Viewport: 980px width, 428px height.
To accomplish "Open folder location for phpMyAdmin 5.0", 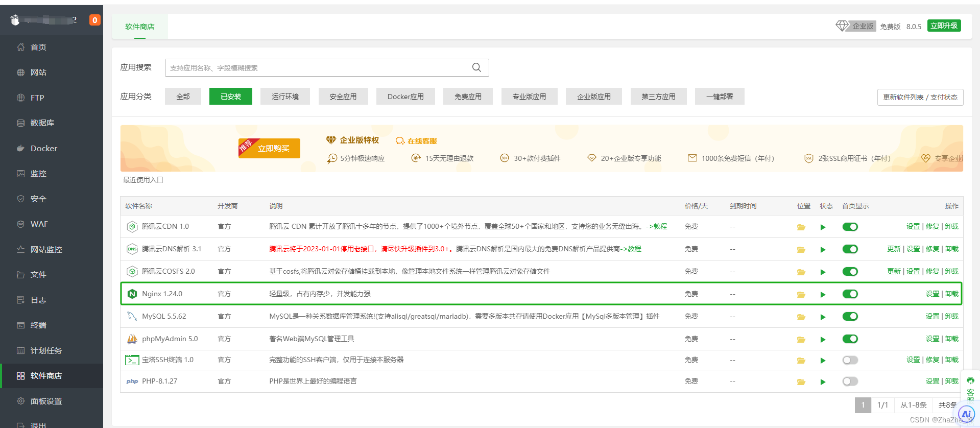I will click(801, 340).
